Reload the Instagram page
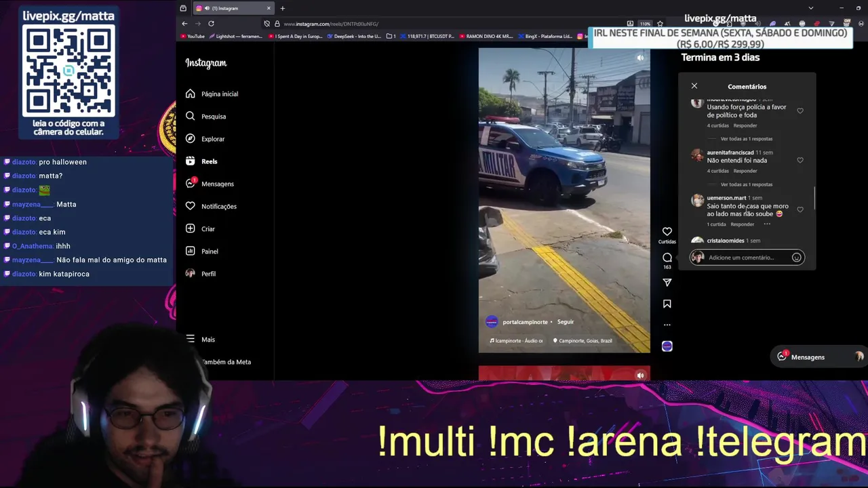The image size is (868, 488). click(x=211, y=24)
